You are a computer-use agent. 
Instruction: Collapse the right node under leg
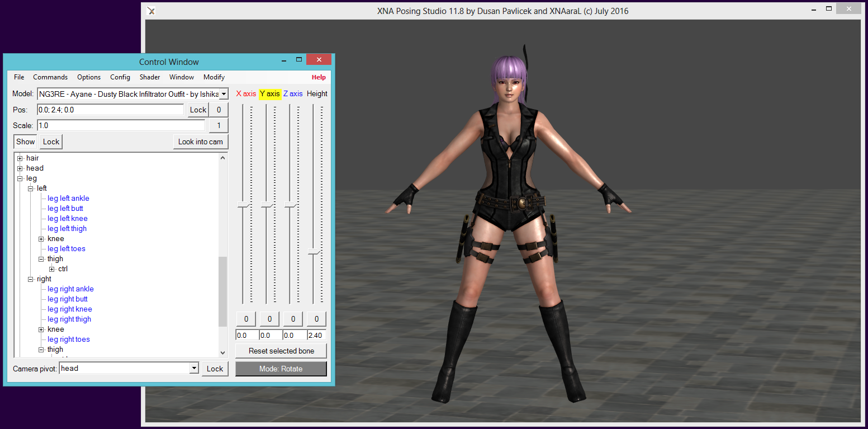[x=31, y=279]
